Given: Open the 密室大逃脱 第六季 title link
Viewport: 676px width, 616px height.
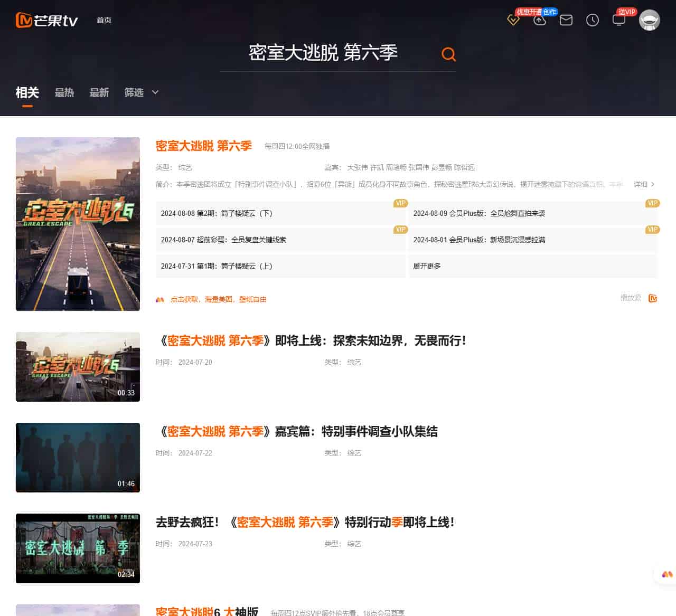Looking at the screenshot, I should click(204, 146).
